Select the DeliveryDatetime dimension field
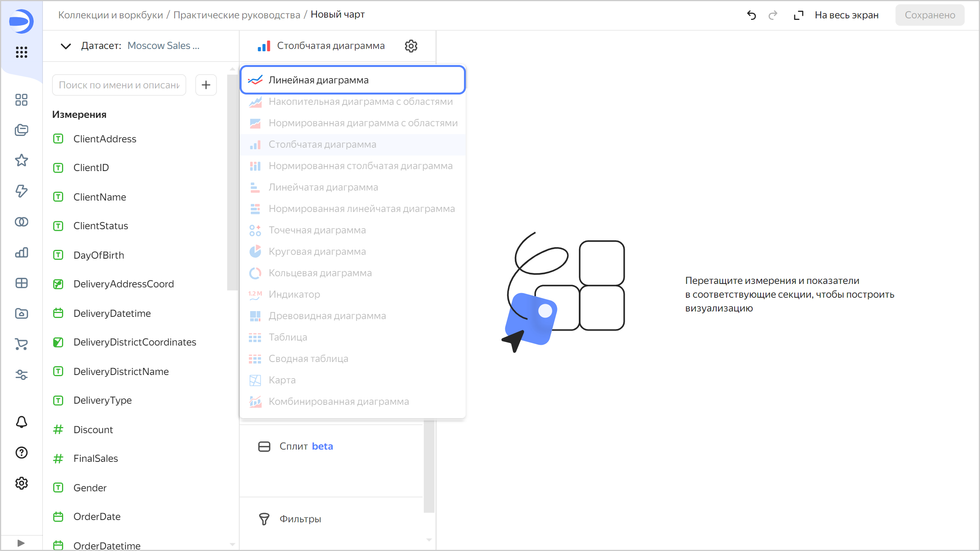The image size is (980, 551). tap(112, 313)
